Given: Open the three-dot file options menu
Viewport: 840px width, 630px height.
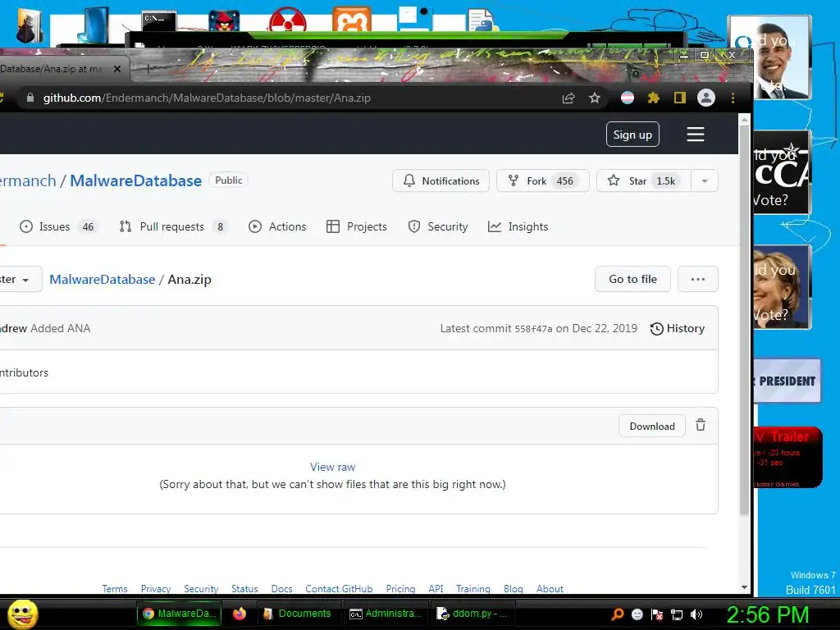Looking at the screenshot, I should 697,279.
